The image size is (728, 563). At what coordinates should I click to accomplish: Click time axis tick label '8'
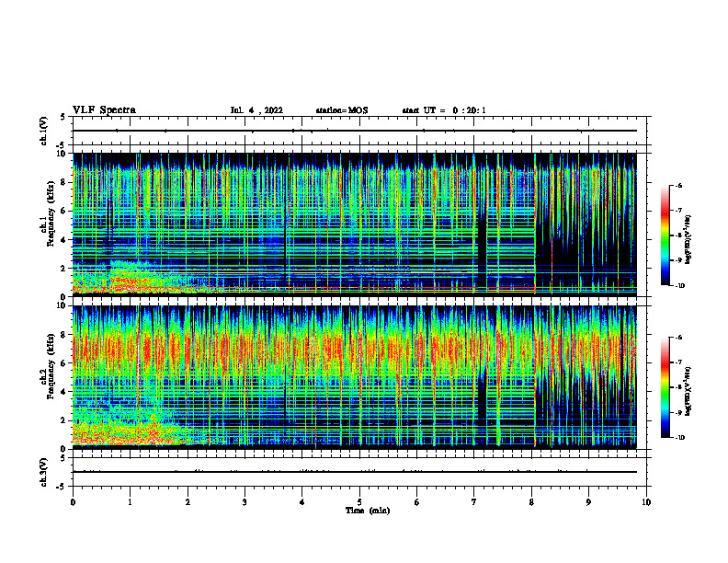(x=531, y=502)
